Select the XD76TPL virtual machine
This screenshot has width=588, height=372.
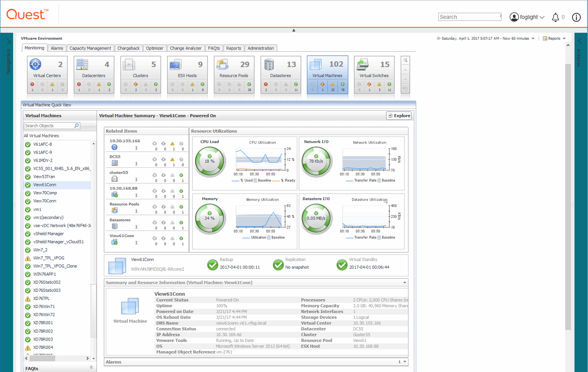point(41,298)
